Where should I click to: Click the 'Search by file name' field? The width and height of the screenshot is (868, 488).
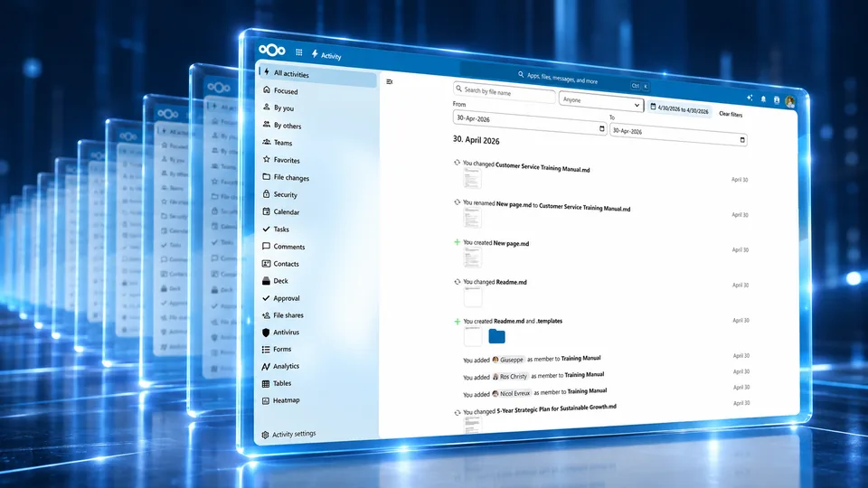[x=504, y=92]
